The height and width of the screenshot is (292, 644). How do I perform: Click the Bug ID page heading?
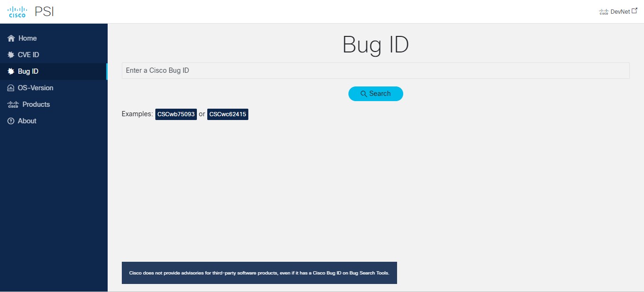click(x=376, y=45)
